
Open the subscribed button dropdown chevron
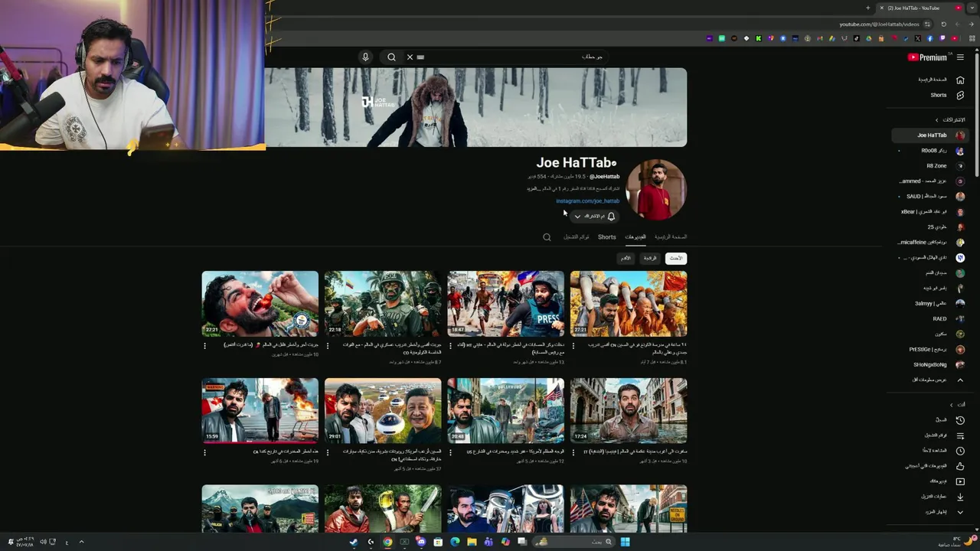tap(577, 217)
